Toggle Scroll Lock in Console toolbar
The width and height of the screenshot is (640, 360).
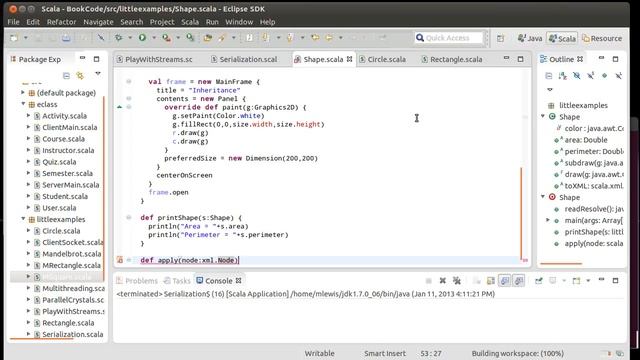(491, 281)
